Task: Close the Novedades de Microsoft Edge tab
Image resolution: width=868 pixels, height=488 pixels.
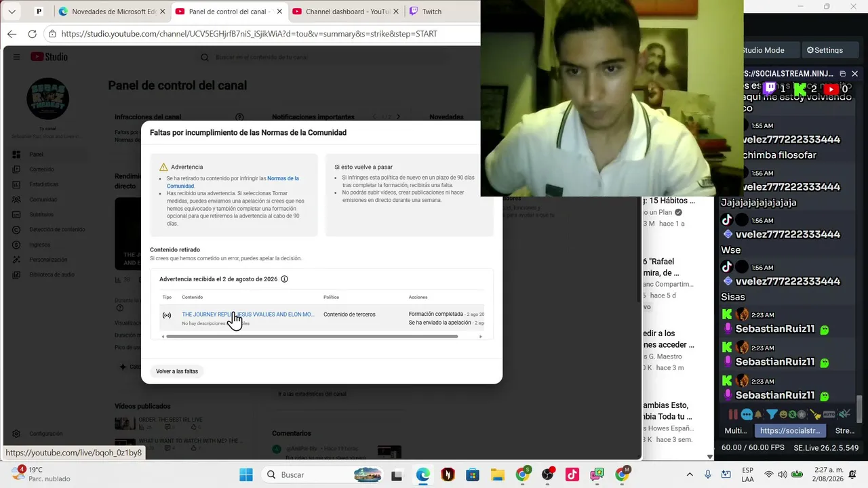Action: (x=163, y=12)
